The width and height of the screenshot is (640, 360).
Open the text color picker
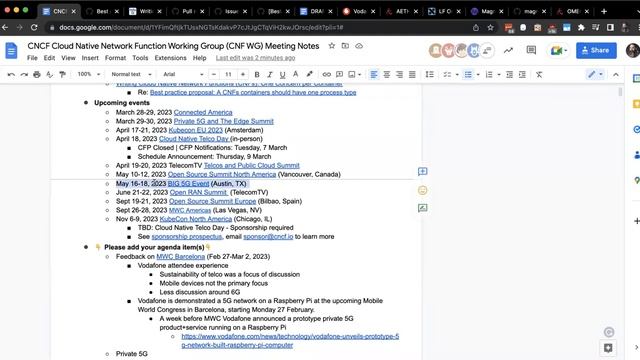tap(296, 74)
